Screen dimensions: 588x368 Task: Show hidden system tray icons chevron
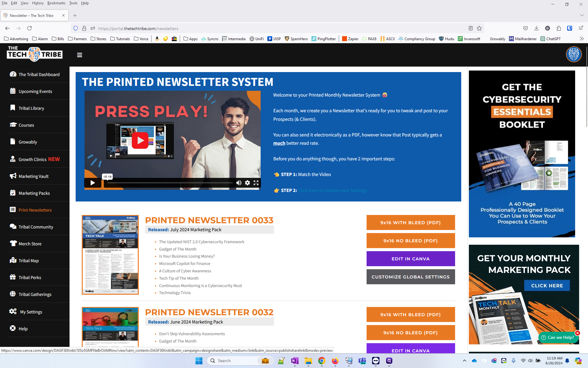(465, 361)
